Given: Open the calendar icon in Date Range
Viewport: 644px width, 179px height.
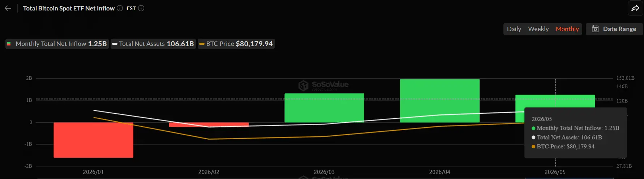Looking at the screenshot, I should click(595, 29).
